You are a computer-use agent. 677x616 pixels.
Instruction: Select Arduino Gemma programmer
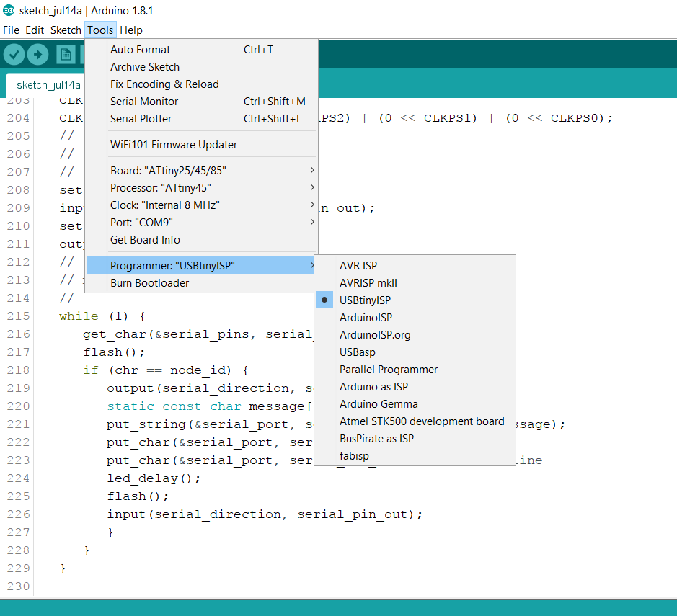tap(415, 403)
